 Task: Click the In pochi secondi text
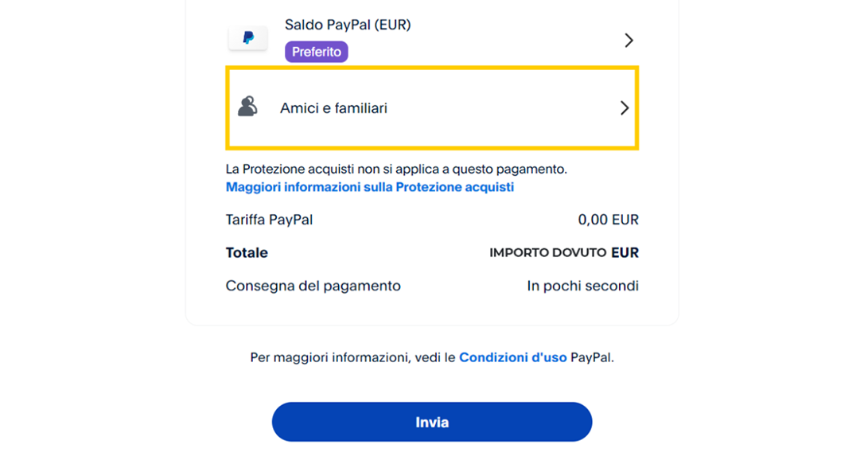click(582, 286)
